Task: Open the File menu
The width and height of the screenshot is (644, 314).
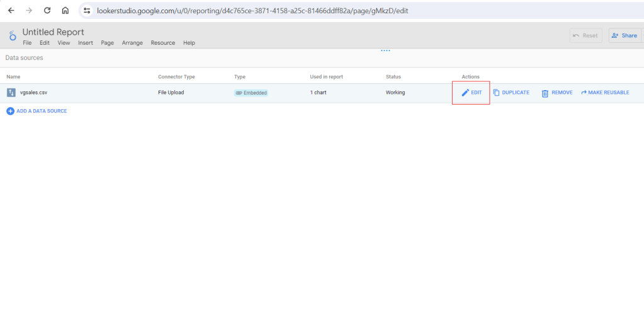Action: tap(27, 43)
